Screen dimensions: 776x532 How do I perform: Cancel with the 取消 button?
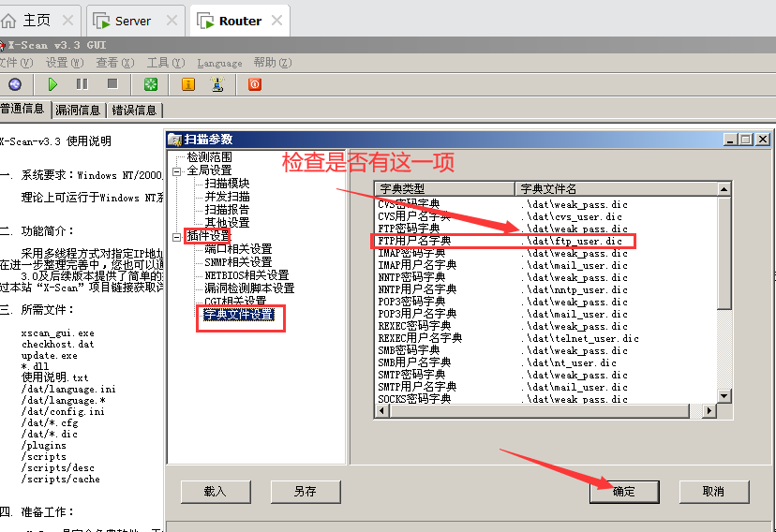pos(713,492)
